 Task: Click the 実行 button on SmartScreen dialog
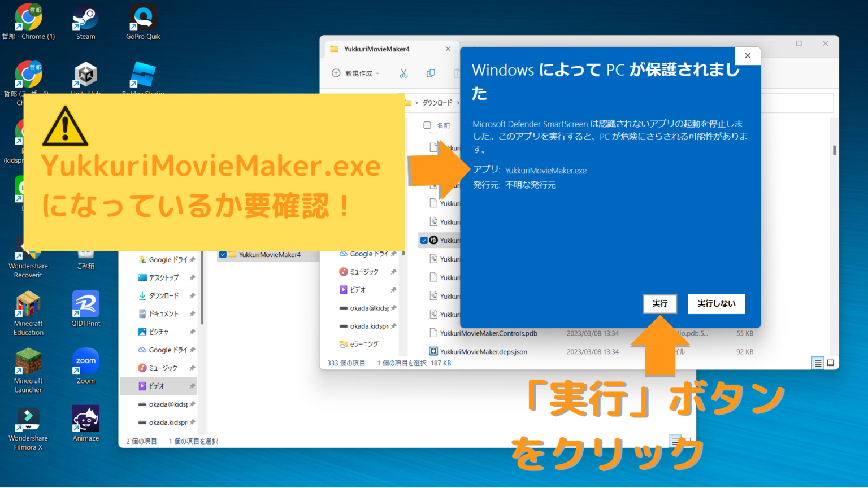tap(659, 304)
